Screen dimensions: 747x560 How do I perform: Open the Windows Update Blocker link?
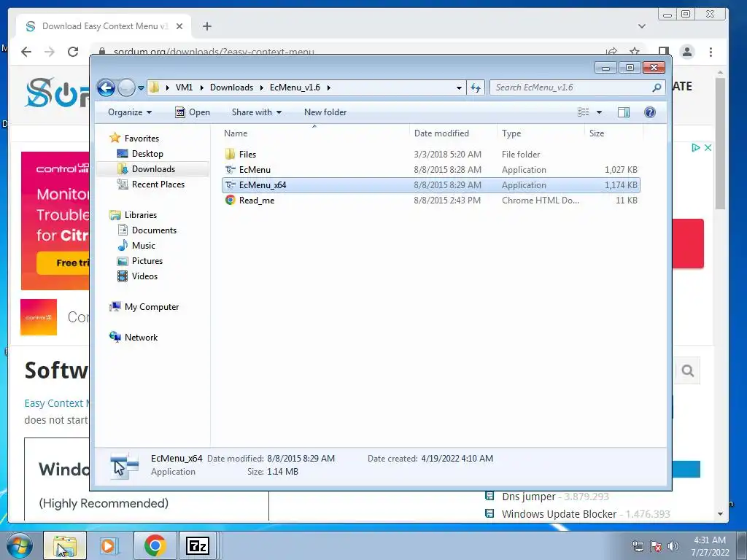click(559, 514)
